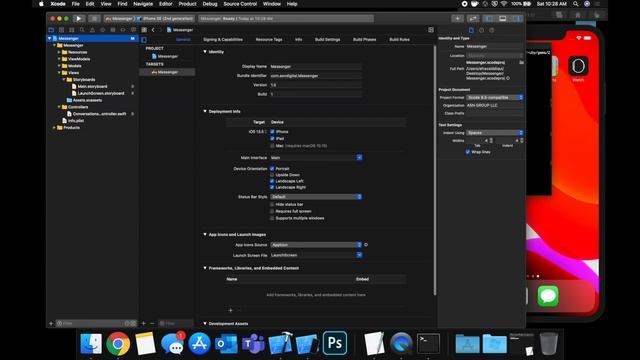Switch to Resource Tags tab
640x360 pixels.
269,40
